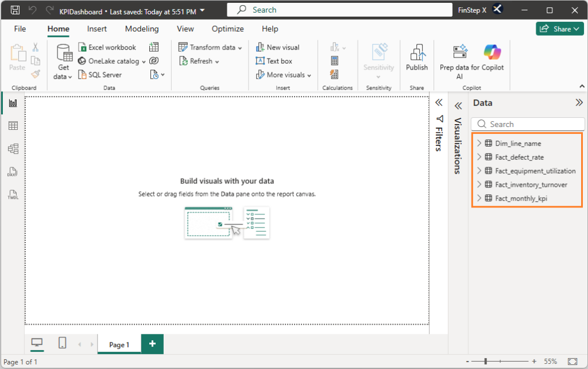Image resolution: width=588 pixels, height=369 pixels.
Task: Open the Help ribbon tab
Action: click(270, 29)
